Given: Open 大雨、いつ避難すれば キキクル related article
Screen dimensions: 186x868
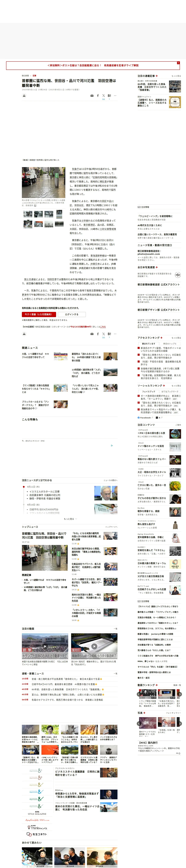Looking at the screenshot, I should click(35, 355).
